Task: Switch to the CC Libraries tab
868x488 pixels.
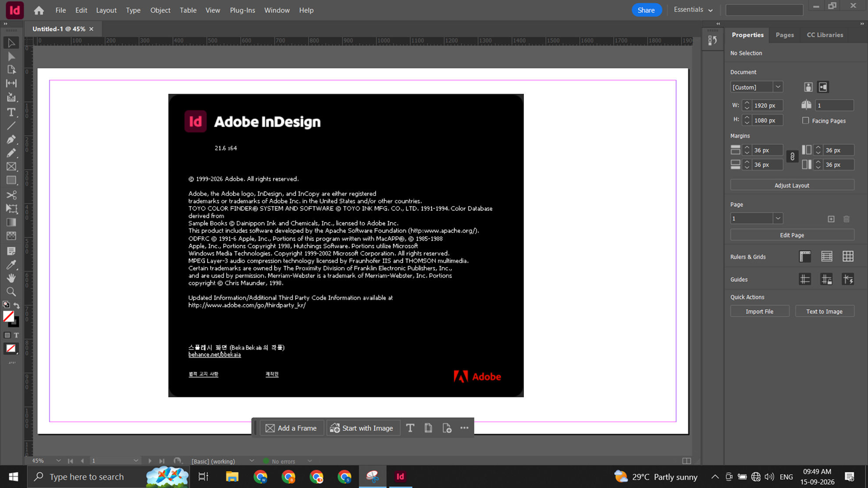Action: tap(825, 35)
